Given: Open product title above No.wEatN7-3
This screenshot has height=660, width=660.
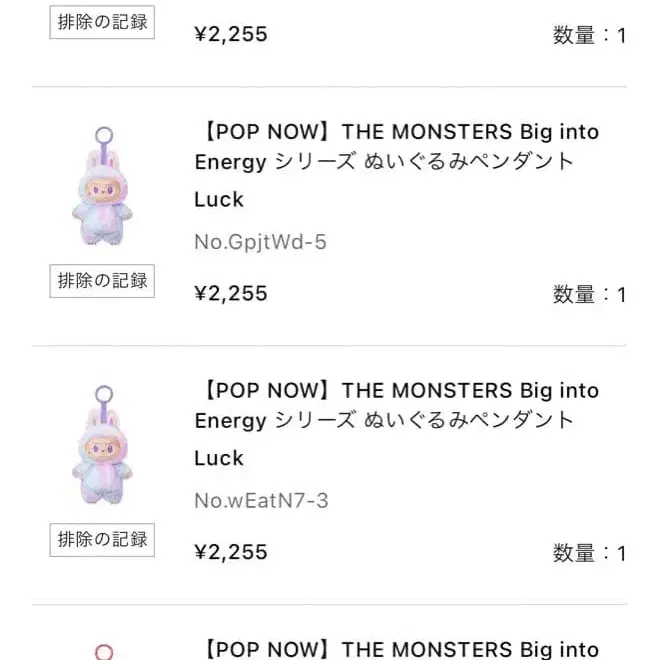Looking at the screenshot, I should [397, 405].
